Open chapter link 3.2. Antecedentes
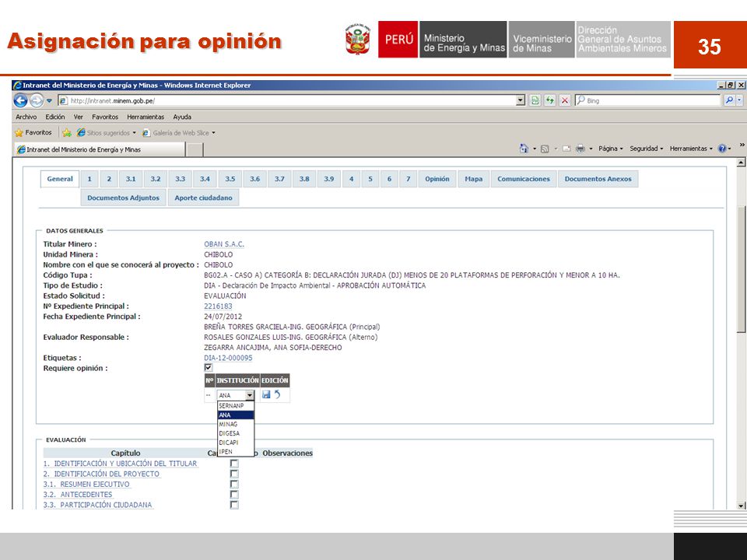 point(78,495)
